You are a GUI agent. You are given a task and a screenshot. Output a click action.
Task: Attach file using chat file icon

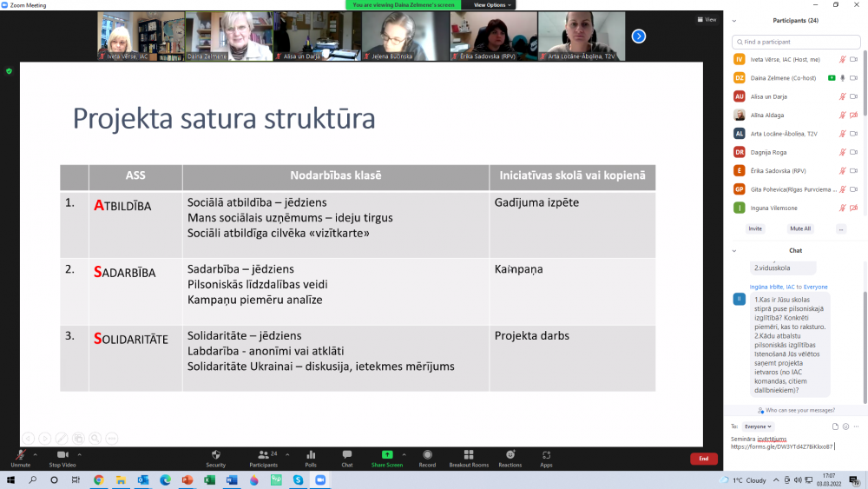tap(835, 426)
